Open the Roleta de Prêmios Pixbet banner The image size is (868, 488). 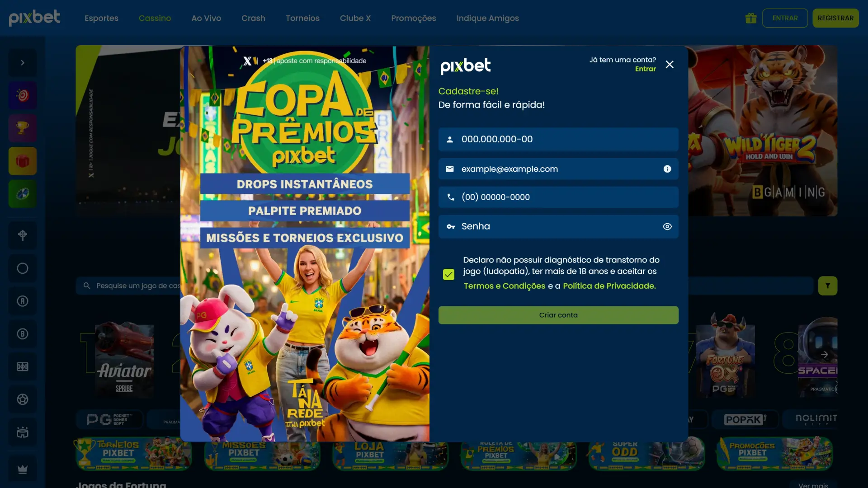pos(519,456)
